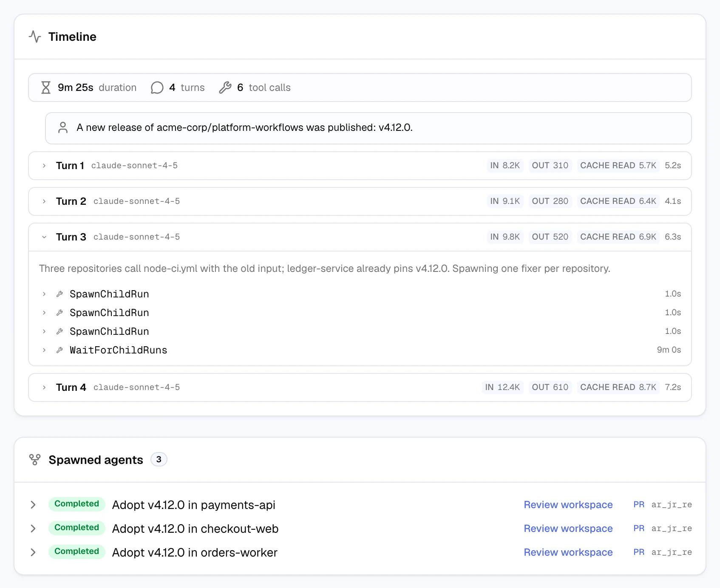Viewport: 720px width, 588px height.
Task: Open the PR link for payments-api
Action: (x=639, y=505)
